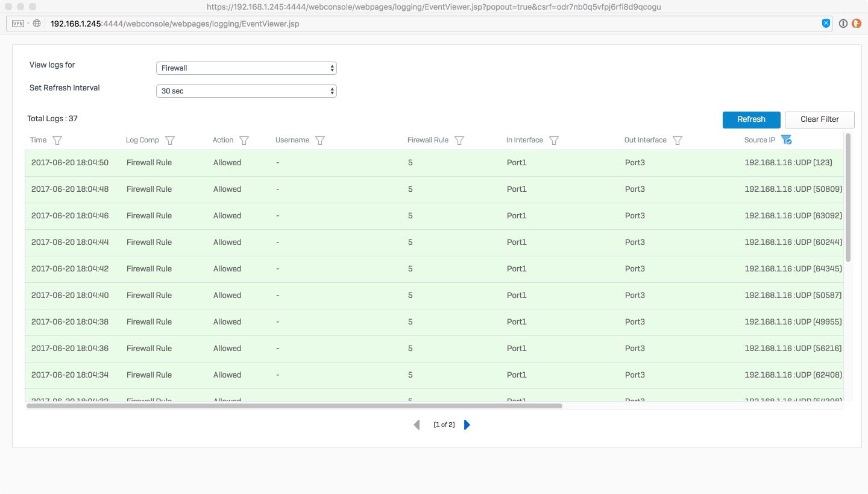868x494 pixels.
Task: Click the VPN badge in address bar
Action: (18, 24)
